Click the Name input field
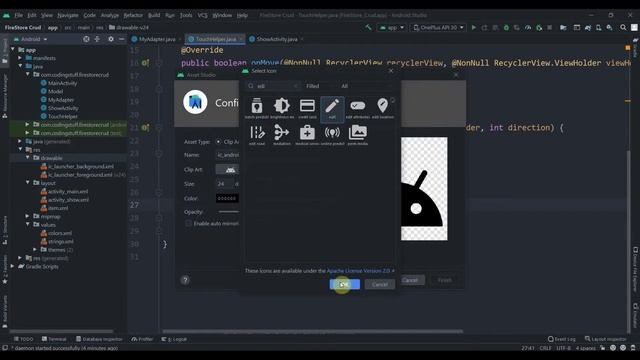This screenshot has height=360, width=640. click(x=227, y=155)
